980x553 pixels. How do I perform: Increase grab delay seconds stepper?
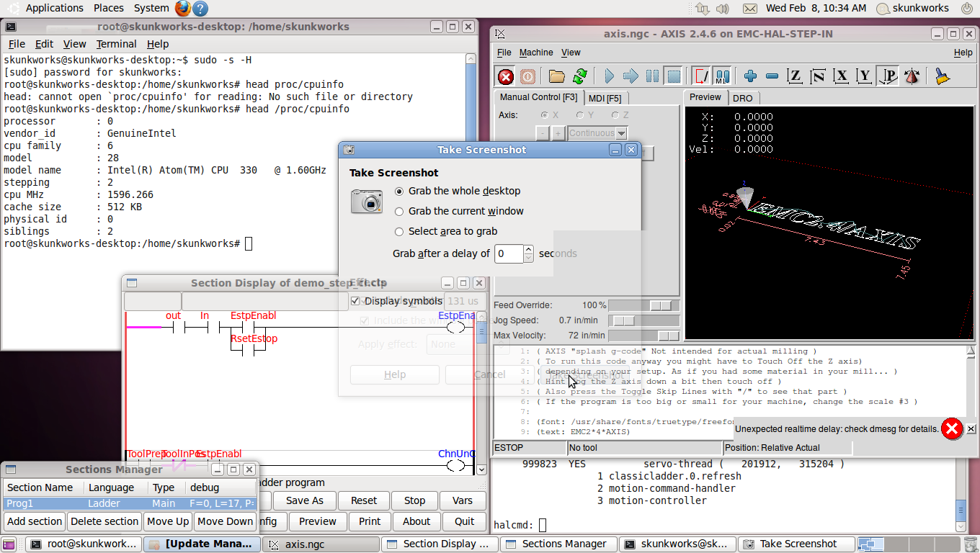529,249
